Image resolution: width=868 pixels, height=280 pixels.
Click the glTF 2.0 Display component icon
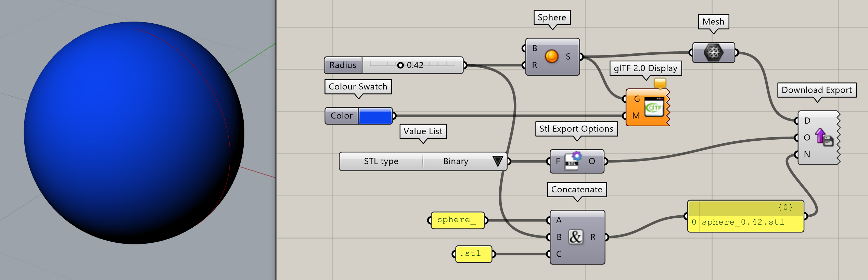click(654, 107)
